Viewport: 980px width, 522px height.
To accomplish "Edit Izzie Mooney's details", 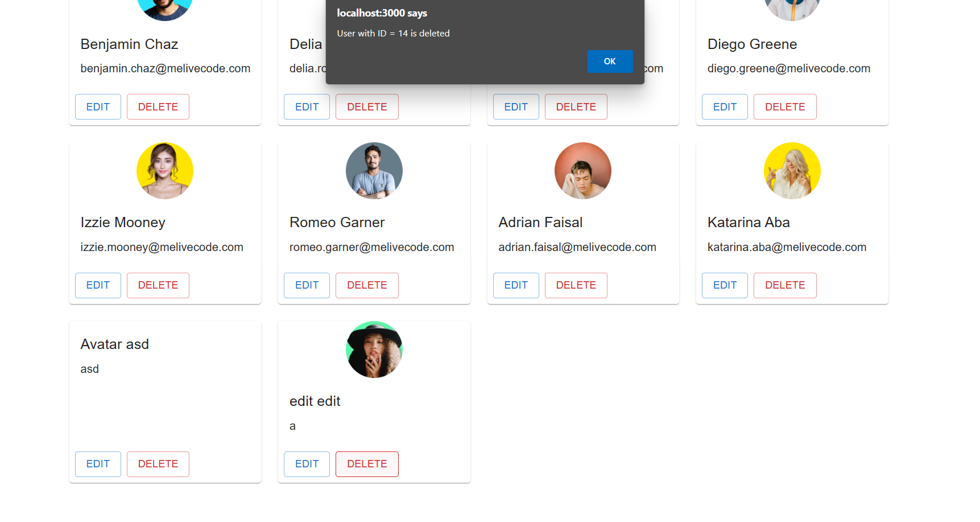I will click(98, 285).
